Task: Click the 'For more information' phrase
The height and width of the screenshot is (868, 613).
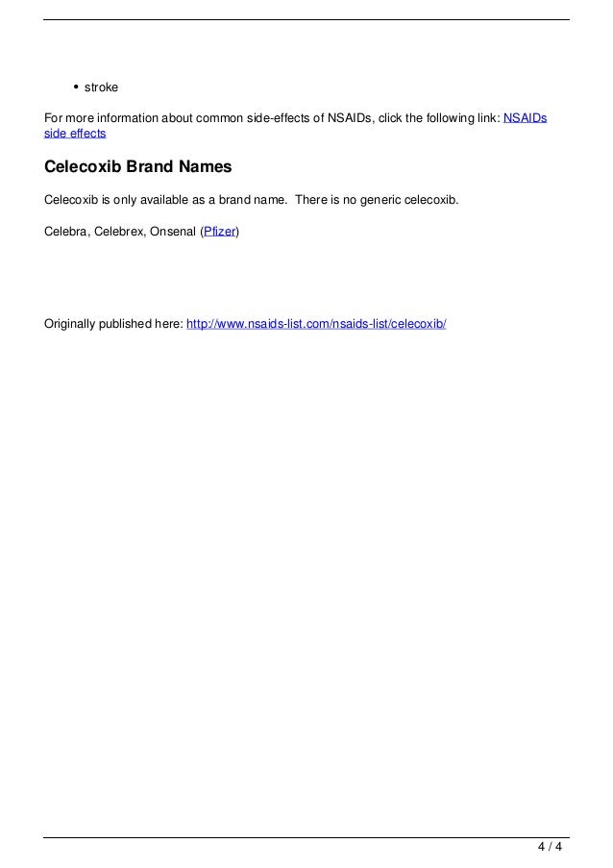Action: tap(101, 118)
